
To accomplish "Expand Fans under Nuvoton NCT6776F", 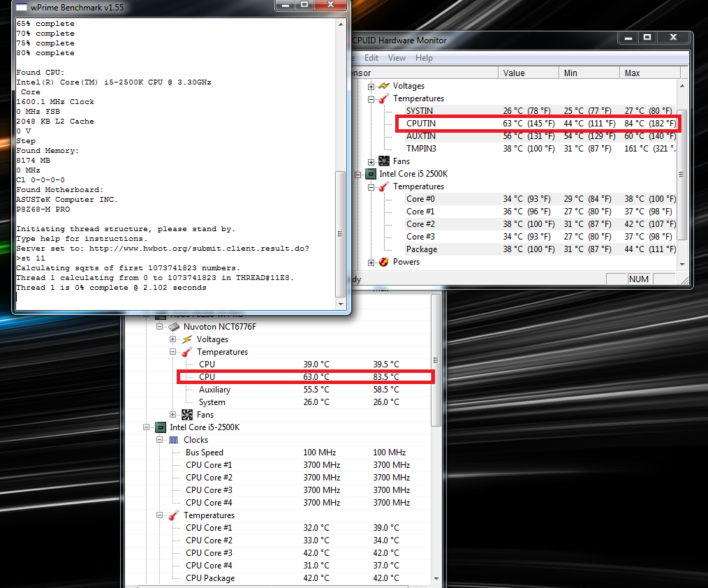I will tap(172, 415).
